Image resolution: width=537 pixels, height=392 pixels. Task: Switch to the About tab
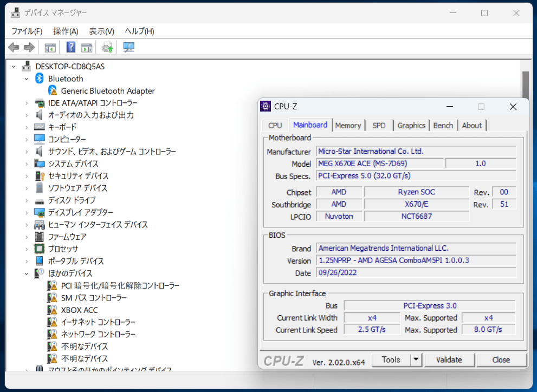[472, 126]
